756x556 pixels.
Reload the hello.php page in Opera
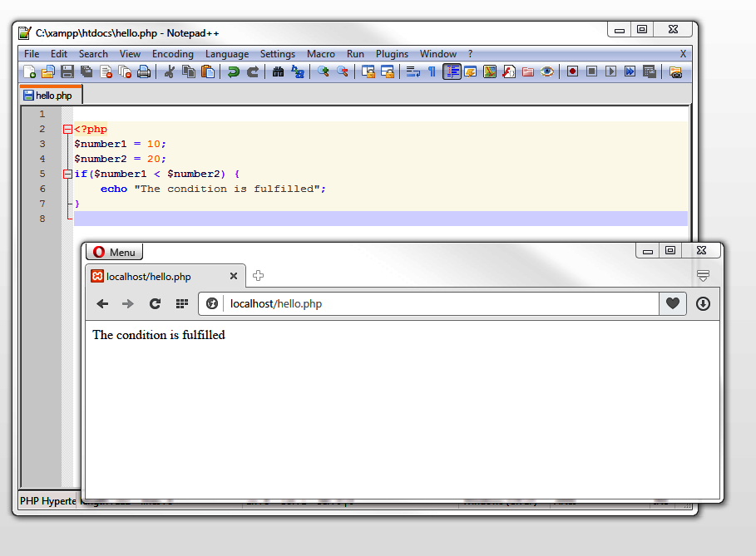[x=154, y=303]
